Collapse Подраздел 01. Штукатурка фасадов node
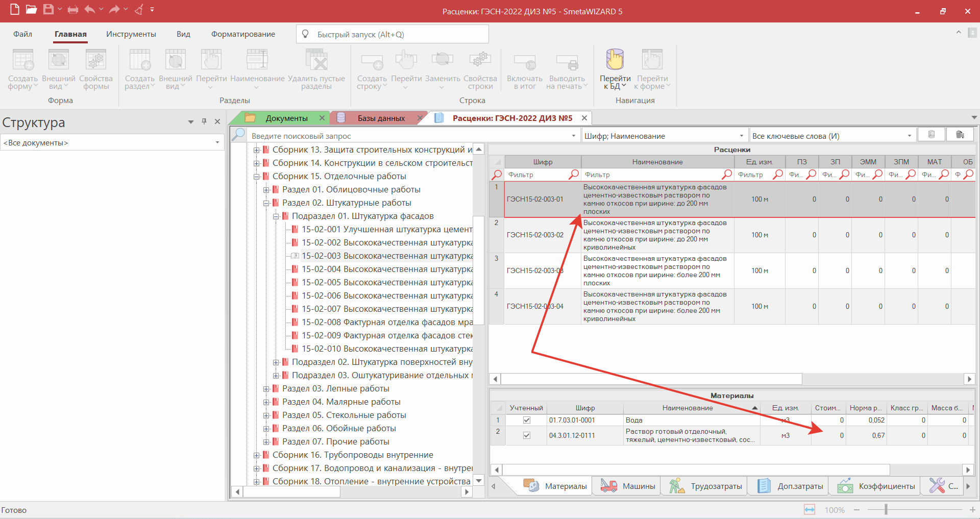The width and height of the screenshot is (980, 519). pos(276,216)
